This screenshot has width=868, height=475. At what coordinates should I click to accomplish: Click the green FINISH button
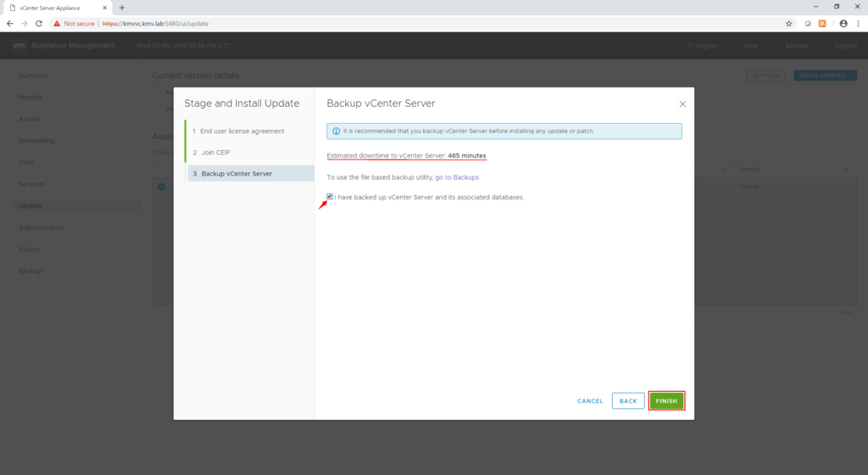[x=666, y=401]
